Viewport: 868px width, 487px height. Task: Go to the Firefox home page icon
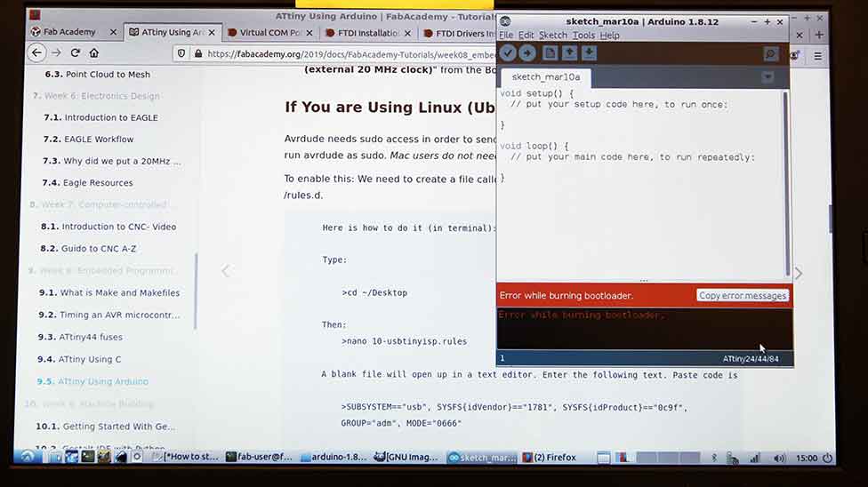tap(94, 53)
